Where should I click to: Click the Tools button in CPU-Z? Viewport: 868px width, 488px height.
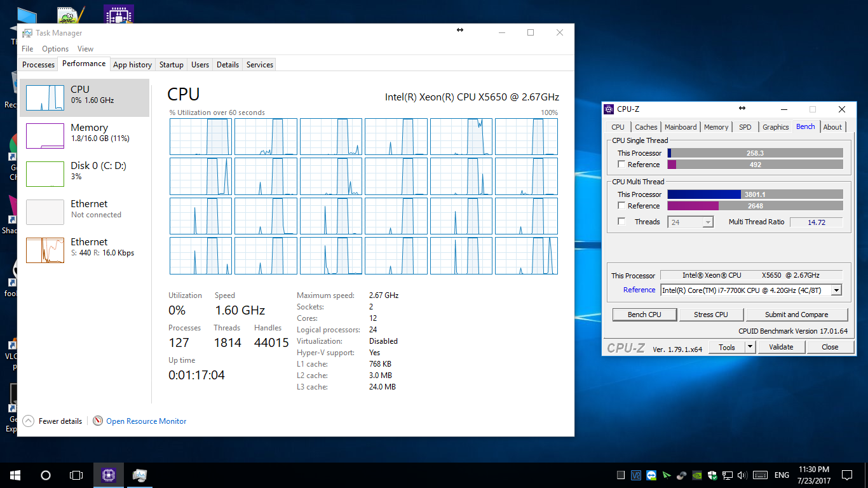click(727, 347)
